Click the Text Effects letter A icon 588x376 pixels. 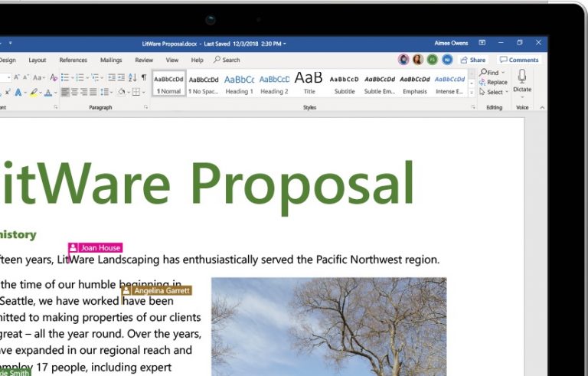(x=18, y=92)
